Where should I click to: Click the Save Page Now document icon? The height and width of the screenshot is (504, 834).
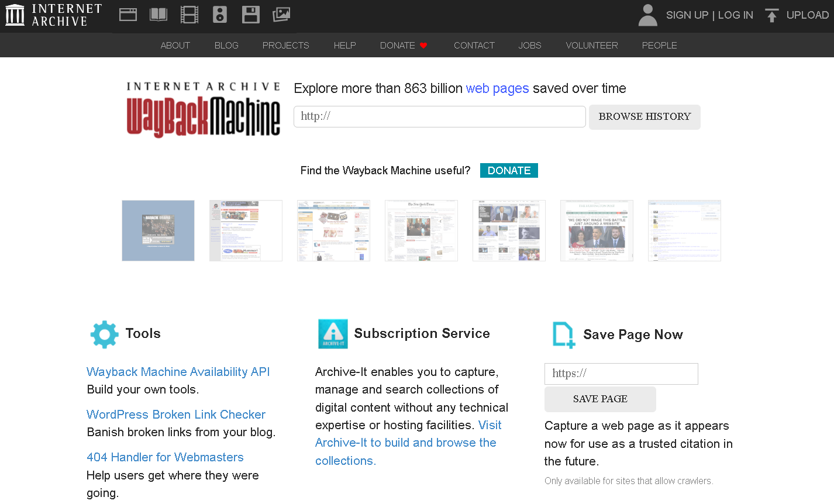click(564, 335)
